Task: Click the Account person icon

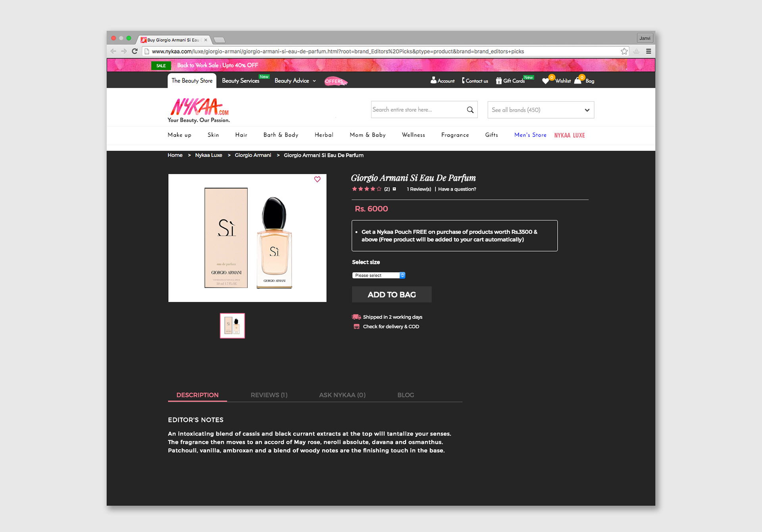Action: pos(433,81)
